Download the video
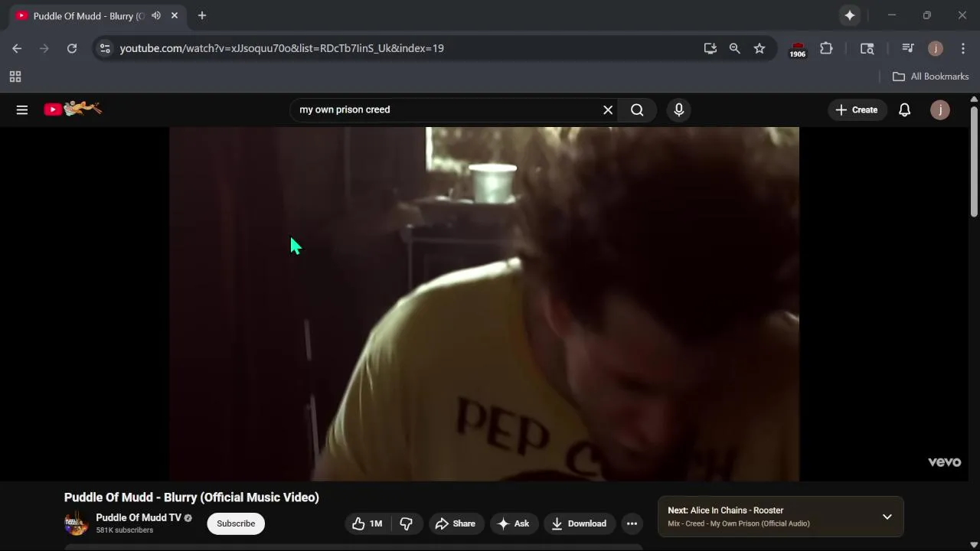 tap(579, 523)
